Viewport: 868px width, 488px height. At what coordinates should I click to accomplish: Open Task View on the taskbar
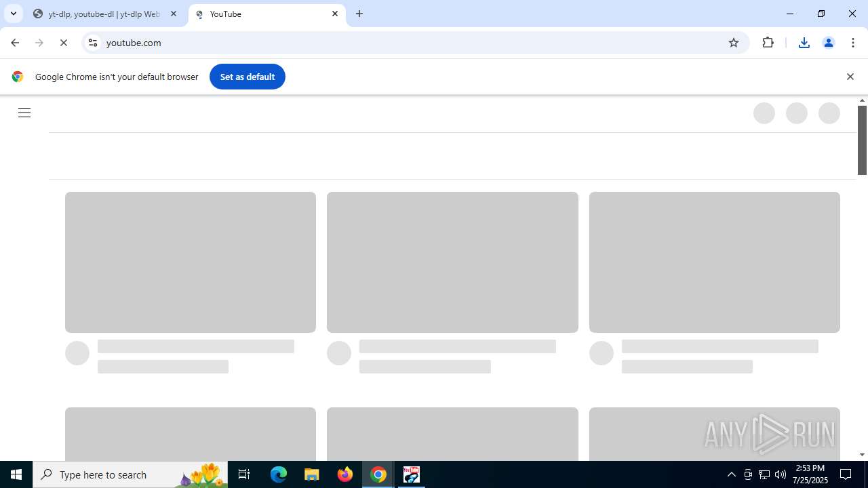pos(244,474)
